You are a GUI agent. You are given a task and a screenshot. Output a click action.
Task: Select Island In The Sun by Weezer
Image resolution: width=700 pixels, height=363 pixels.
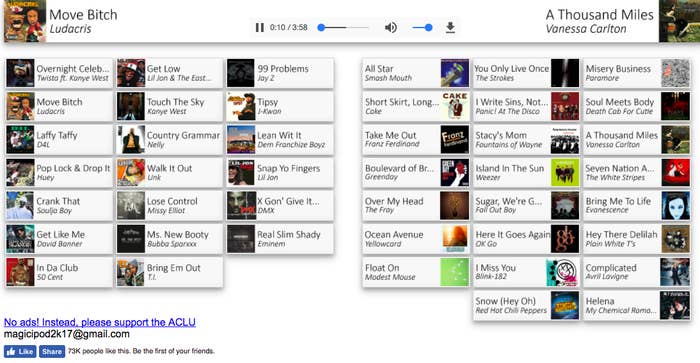(526, 173)
